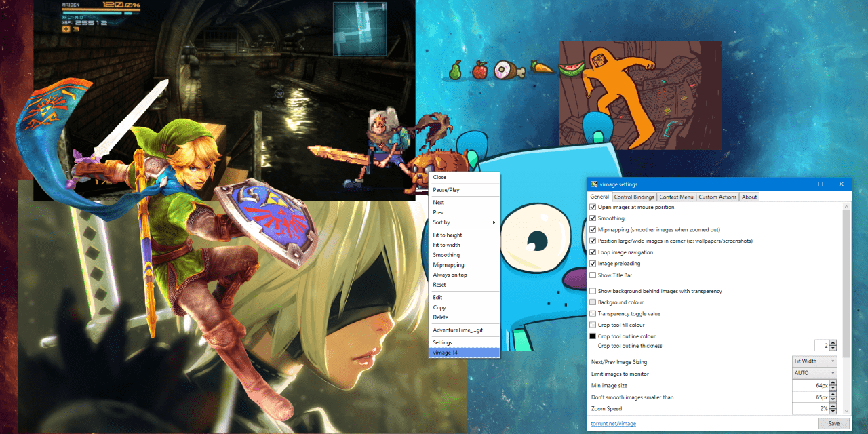868x434 pixels.
Task: Switch to the Control Bindings tab
Action: pos(634,197)
